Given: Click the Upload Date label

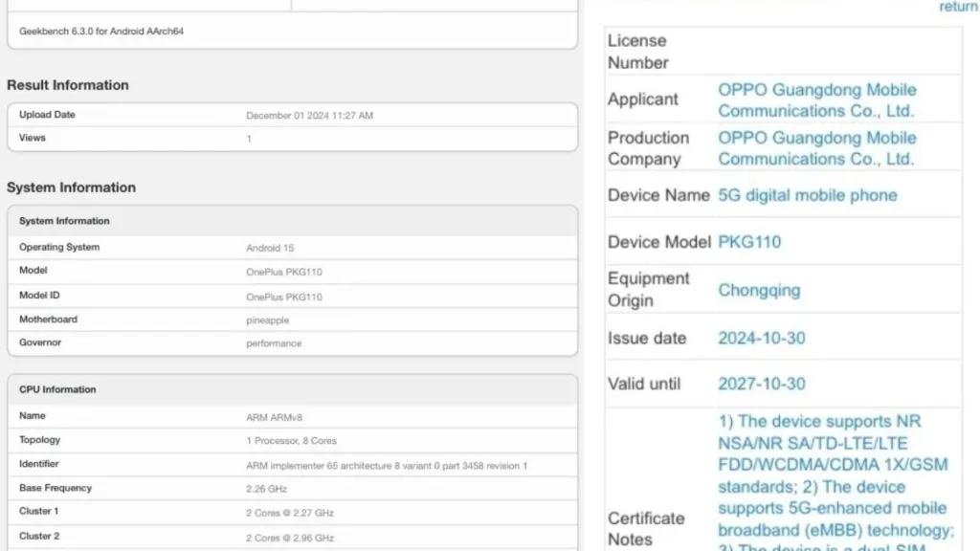Looking at the screenshot, I should (x=47, y=115).
